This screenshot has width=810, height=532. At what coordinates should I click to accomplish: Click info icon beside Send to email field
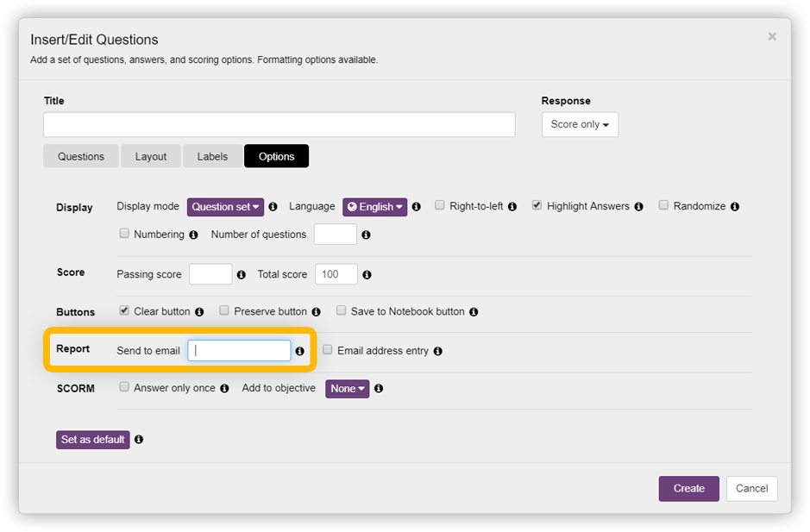(300, 351)
